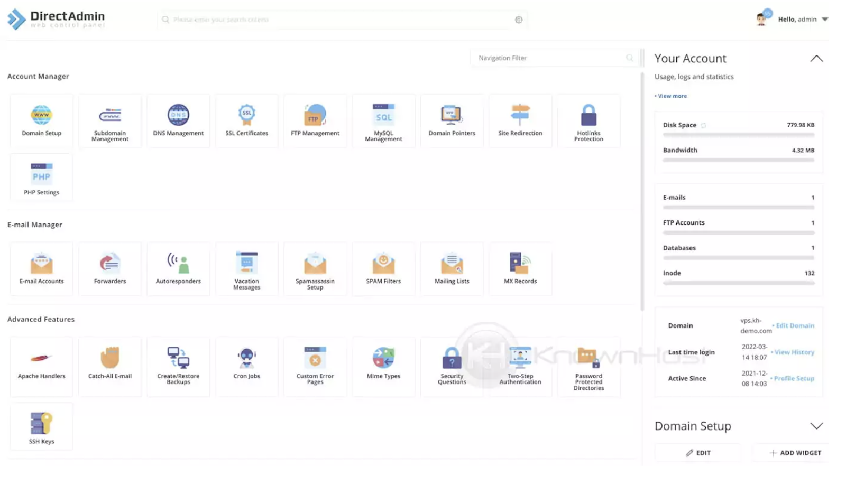Viewport: 846px width, 504px height.
Task: Open Autoresponders
Action: [x=178, y=269]
